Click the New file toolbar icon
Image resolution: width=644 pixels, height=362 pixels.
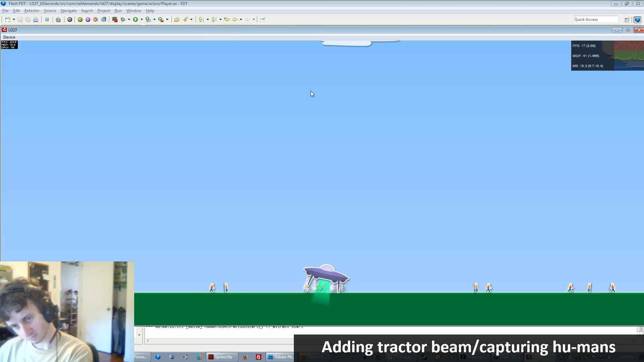(x=7, y=19)
